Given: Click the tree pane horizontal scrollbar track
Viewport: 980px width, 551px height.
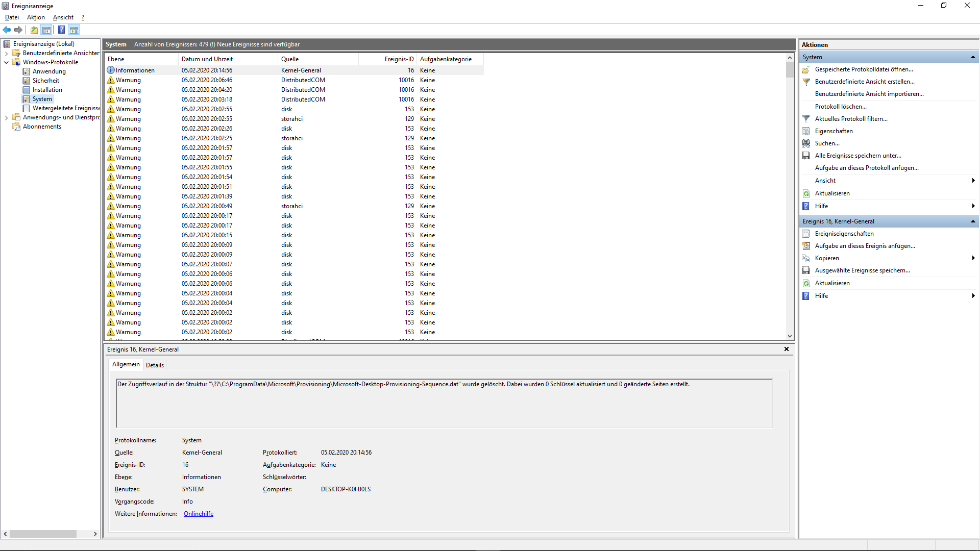Looking at the screenshot, I should click(84, 534).
